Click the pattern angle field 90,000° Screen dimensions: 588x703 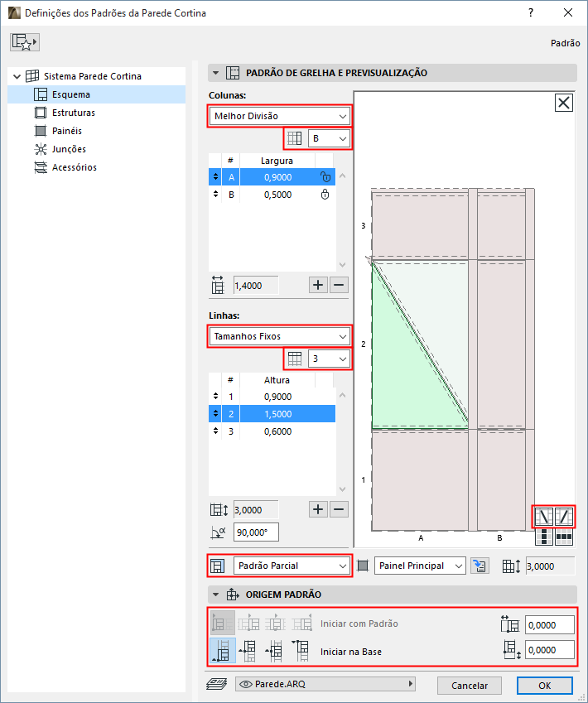tap(256, 532)
